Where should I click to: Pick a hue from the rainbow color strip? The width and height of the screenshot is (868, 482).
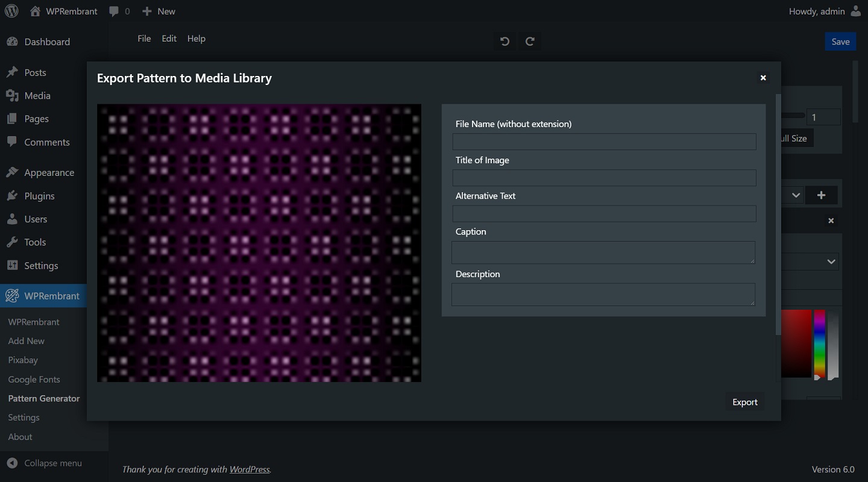(x=819, y=343)
